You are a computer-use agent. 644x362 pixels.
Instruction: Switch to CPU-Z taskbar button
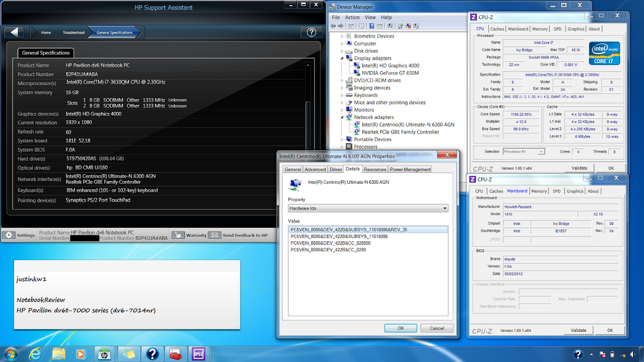coord(198,354)
